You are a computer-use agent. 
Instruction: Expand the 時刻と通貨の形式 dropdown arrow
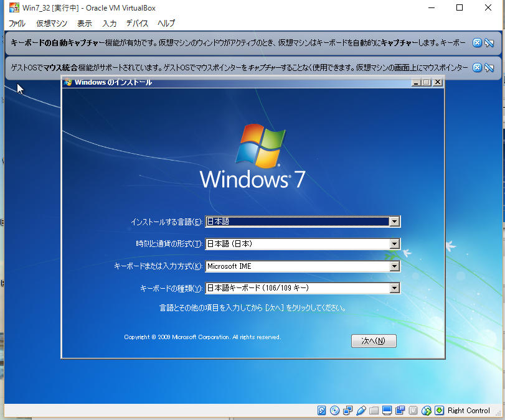click(395, 244)
